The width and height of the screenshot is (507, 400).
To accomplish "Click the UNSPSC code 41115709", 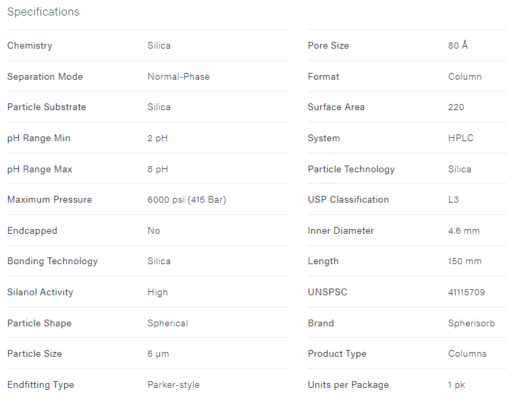I will pos(466,292).
